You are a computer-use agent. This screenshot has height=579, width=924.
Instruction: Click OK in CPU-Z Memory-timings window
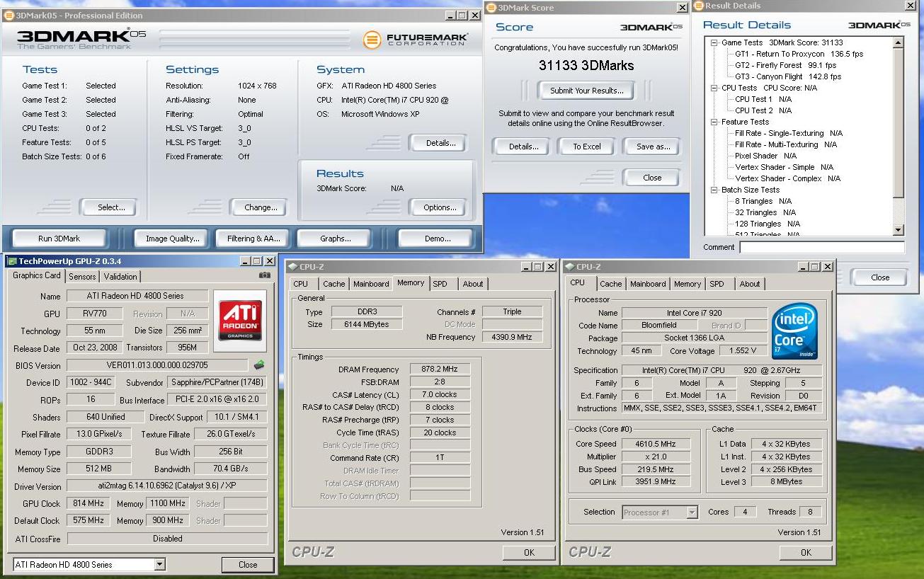pos(529,553)
